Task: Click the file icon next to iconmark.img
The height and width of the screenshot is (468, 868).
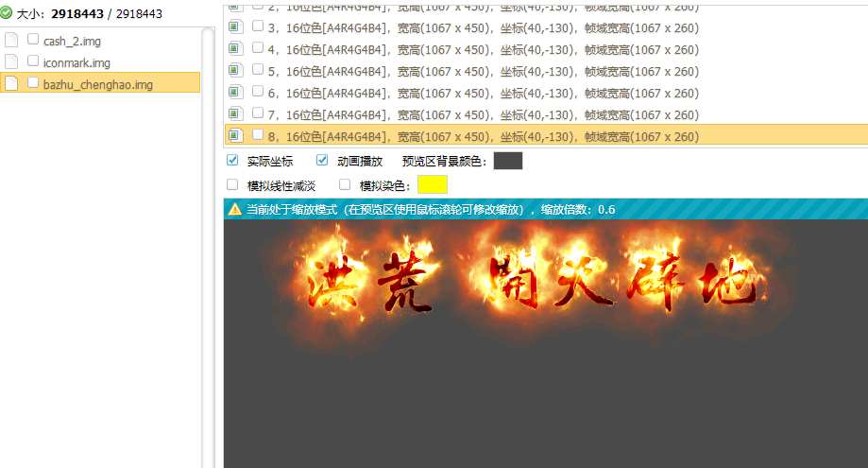Action: click(11, 62)
